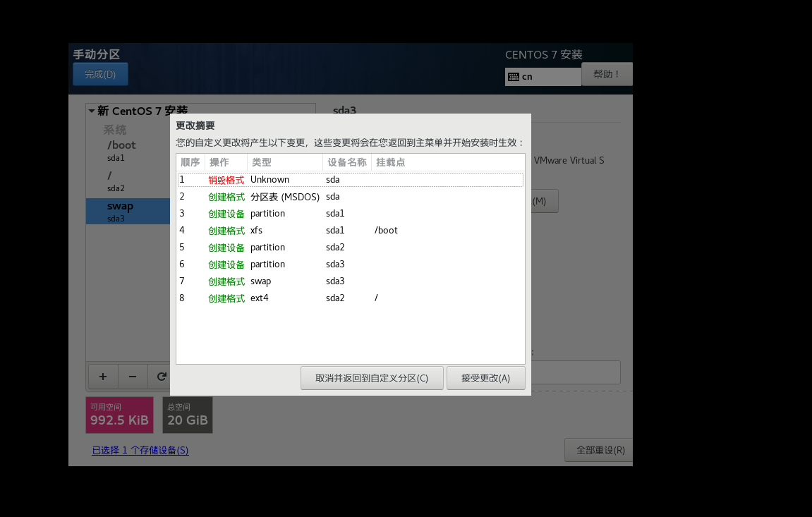The width and height of the screenshot is (812, 517).
Task: Select row 6 创建设备 partition sda3
Action: [351, 264]
